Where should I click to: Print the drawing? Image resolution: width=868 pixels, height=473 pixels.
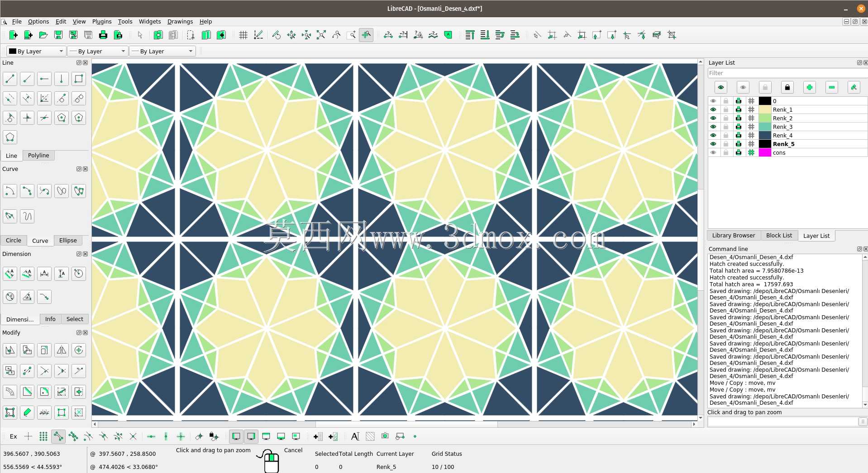(x=103, y=35)
